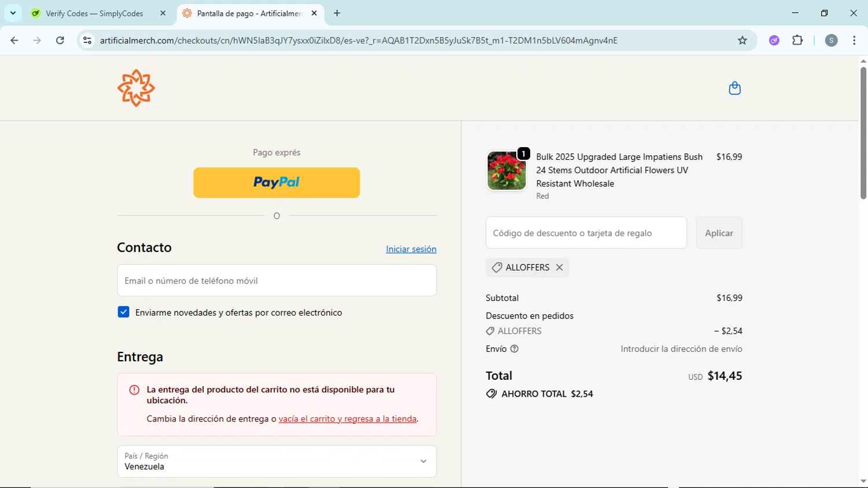
Task: Click the scrollbar down arrow
Action: tap(863, 481)
